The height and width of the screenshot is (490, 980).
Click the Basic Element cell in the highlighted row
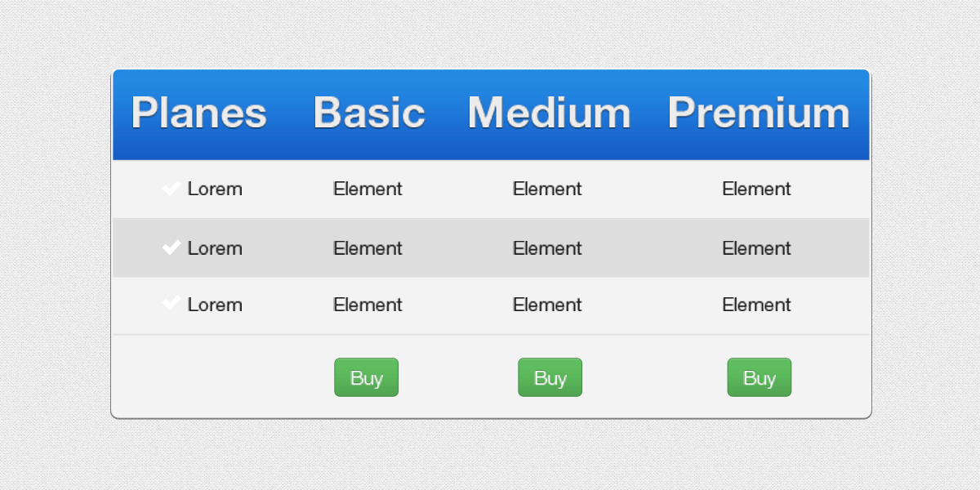click(367, 248)
